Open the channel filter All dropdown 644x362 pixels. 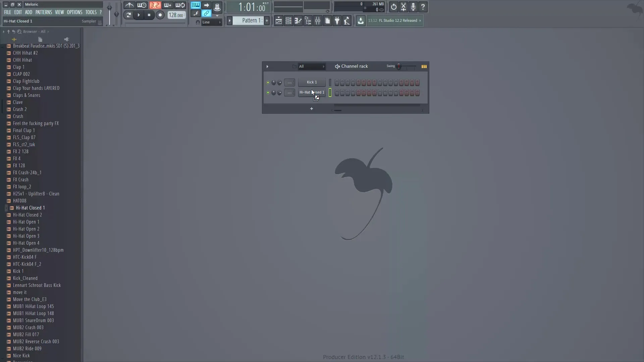tap(312, 66)
